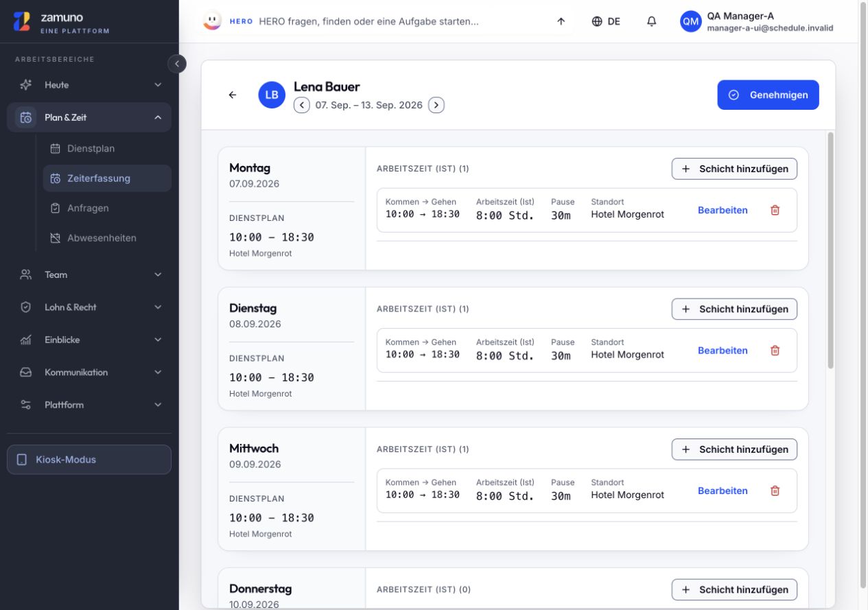Add a shift for Donnerstag
The width and height of the screenshot is (868, 610).
pos(734,589)
